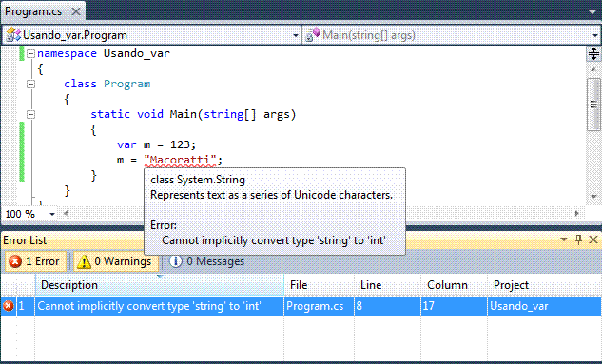Click the editor split window handle icon
This screenshot has height=364, width=602.
click(593, 54)
